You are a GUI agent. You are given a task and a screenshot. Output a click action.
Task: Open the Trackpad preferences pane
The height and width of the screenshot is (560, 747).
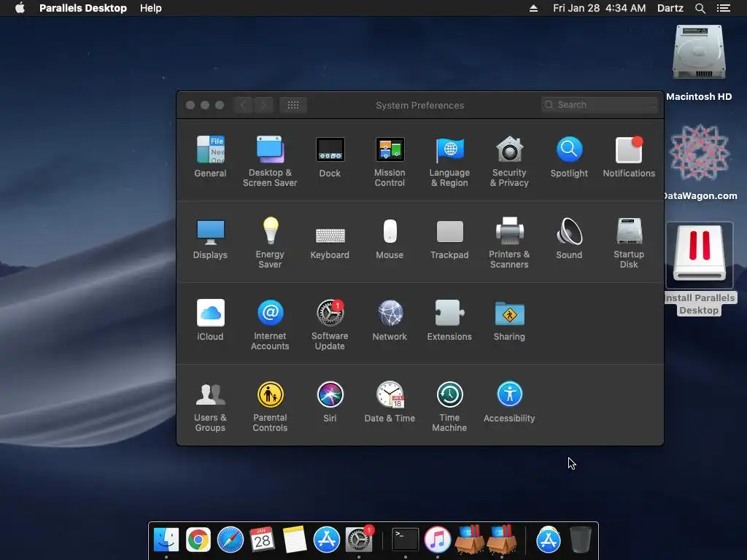pos(449,238)
